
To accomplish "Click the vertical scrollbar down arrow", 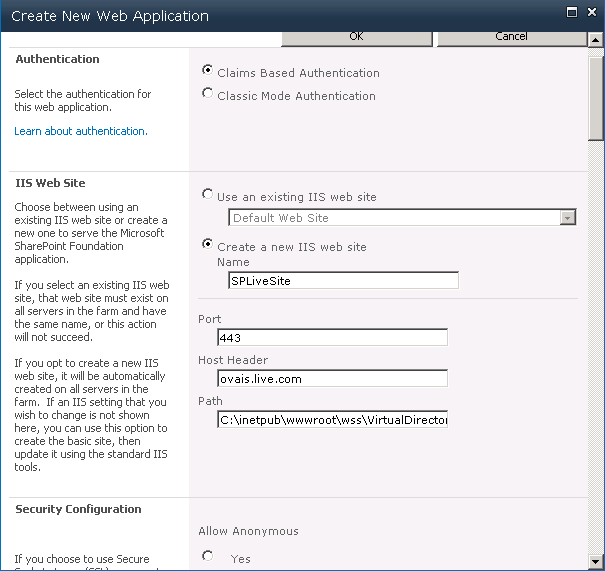I will 596,562.
